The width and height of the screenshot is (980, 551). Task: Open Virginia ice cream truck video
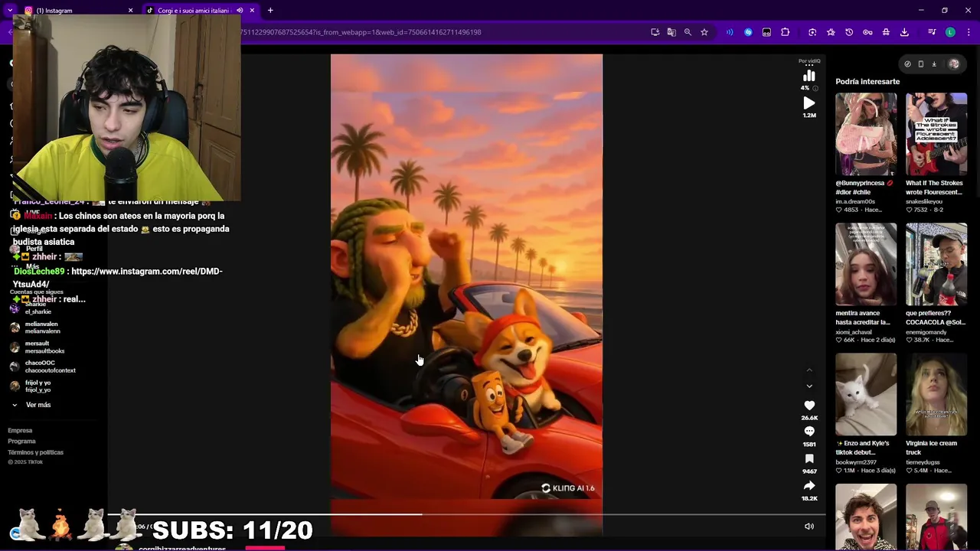936,395
